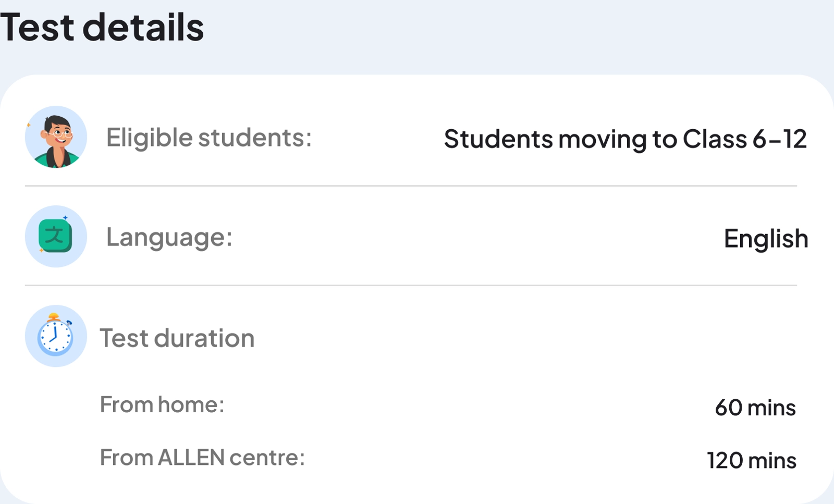Click divider line below Eligible students row
The image size is (834, 504).
click(x=411, y=186)
